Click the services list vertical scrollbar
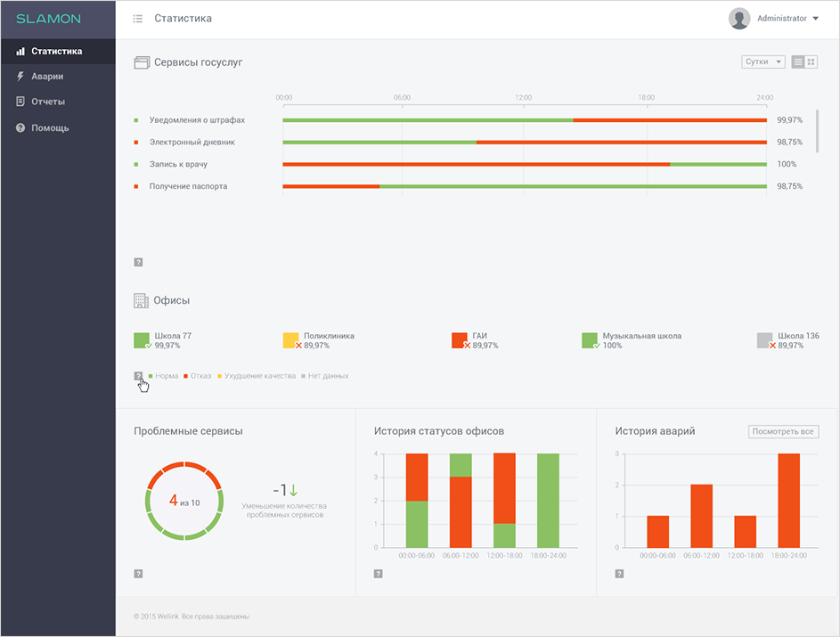The height and width of the screenshot is (637, 840). tap(817, 131)
